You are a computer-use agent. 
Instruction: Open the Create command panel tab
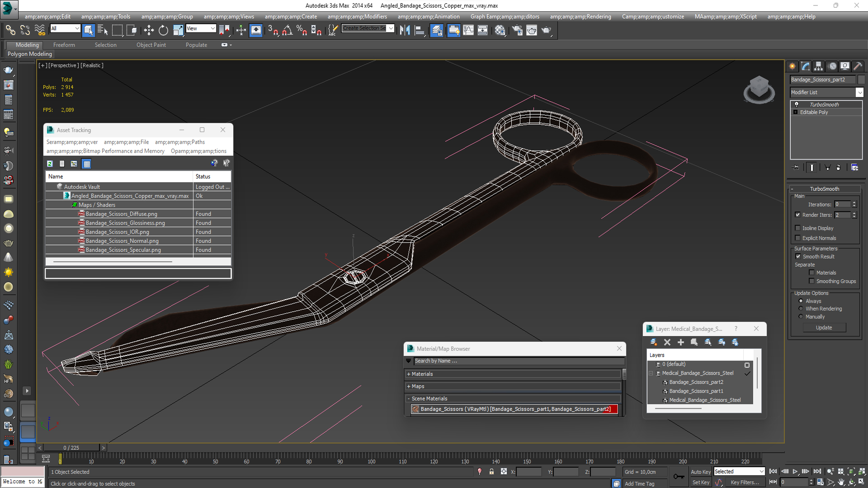click(793, 66)
